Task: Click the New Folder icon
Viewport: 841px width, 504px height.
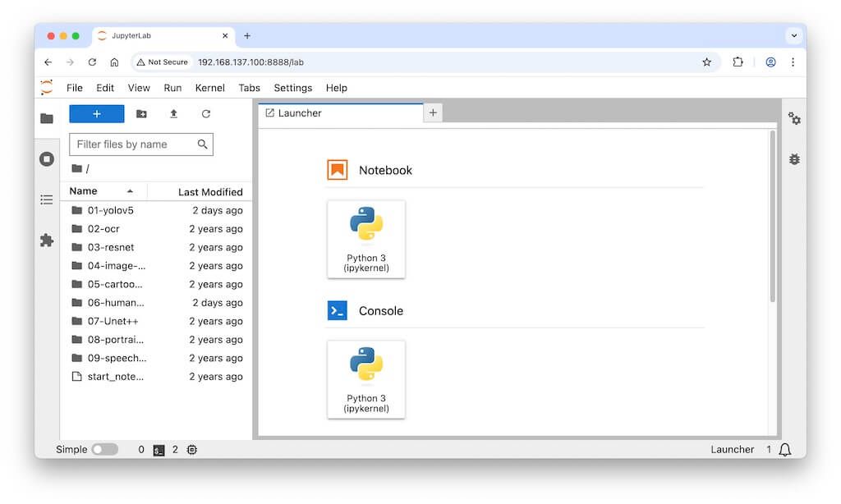Action: coord(141,114)
